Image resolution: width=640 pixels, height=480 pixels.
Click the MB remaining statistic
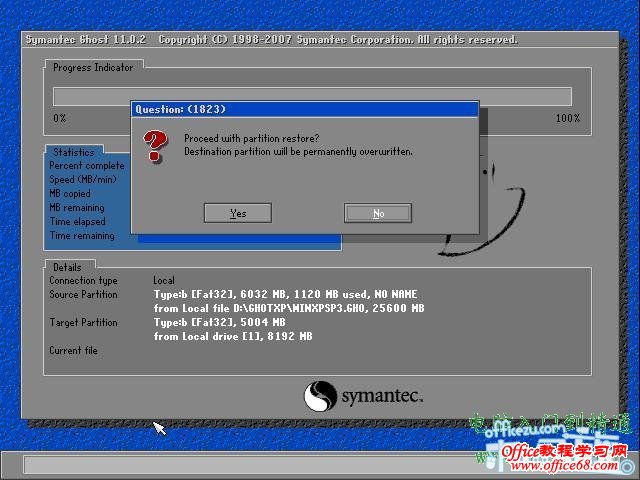77,207
